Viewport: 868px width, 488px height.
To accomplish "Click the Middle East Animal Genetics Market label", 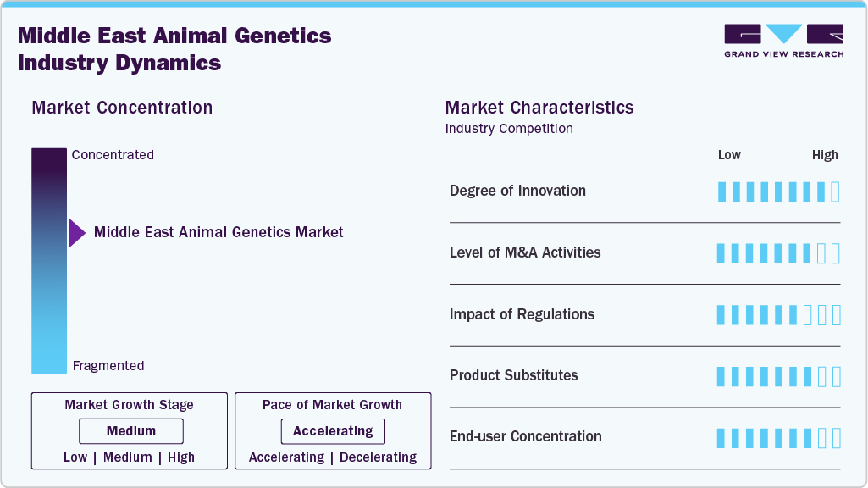I will click(218, 232).
